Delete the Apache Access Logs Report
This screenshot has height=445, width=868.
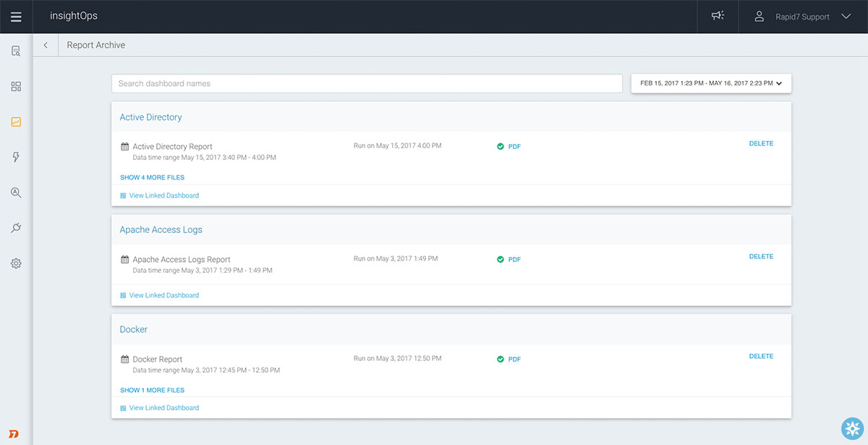coord(761,256)
